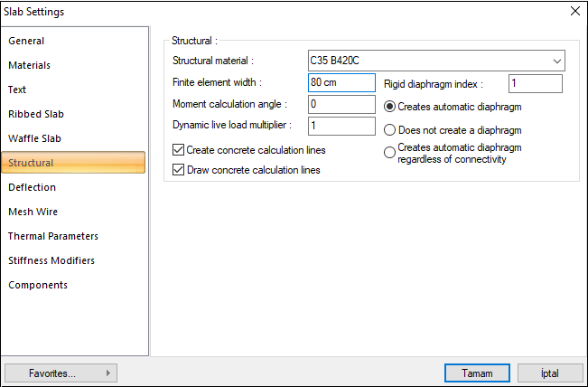The height and width of the screenshot is (387, 588).
Task: Select Creates automatic diaphragm option
Action: pyautogui.click(x=390, y=107)
